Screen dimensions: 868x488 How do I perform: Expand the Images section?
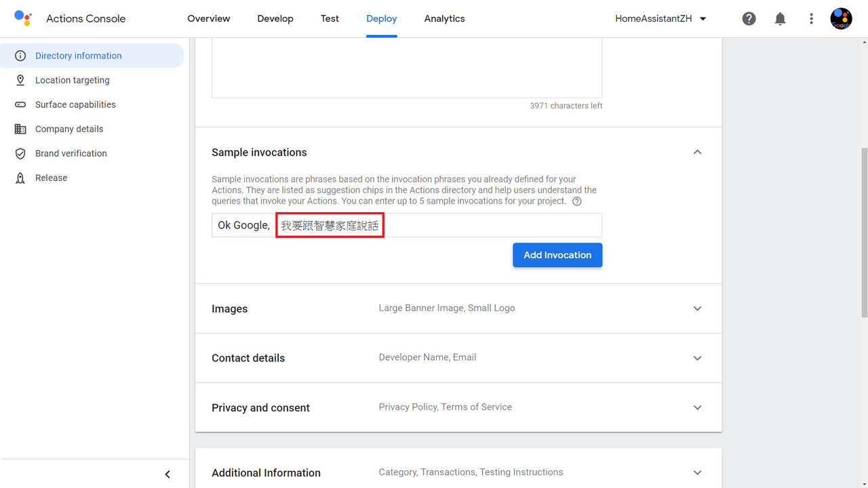point(697,308)
